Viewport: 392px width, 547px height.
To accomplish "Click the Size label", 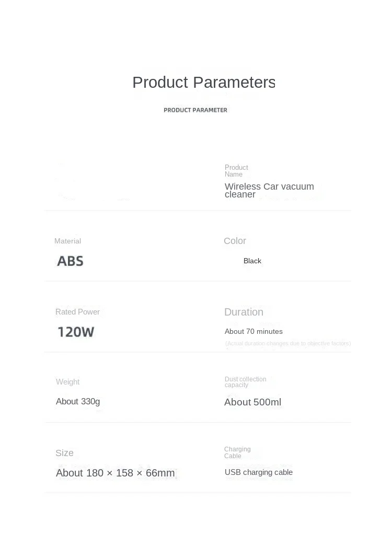I will point(64,453).
